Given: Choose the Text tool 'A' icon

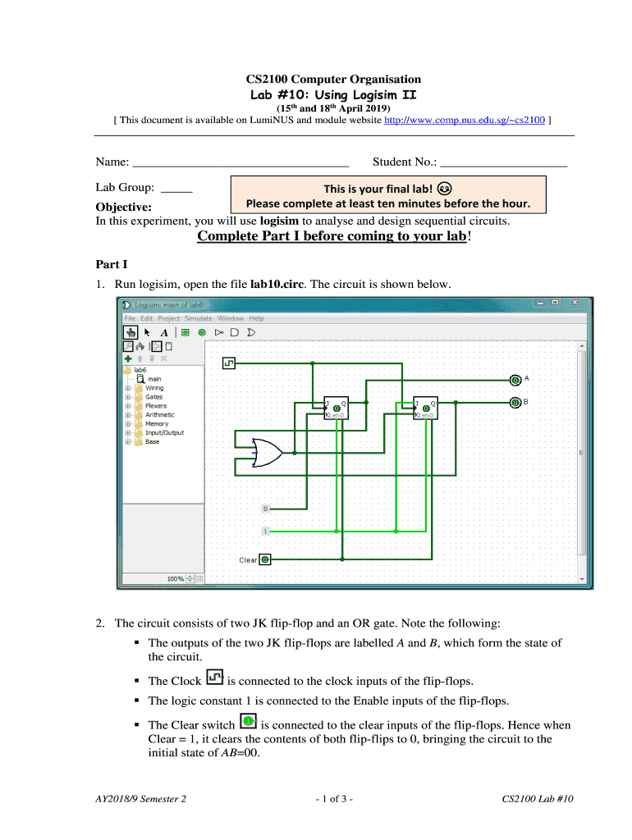Looking at the screenshot, I should (164, 332).
